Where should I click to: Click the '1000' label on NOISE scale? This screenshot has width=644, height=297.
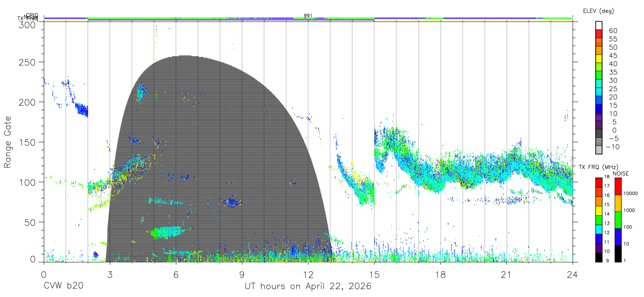pyautogui.click(x=630, y=210)
